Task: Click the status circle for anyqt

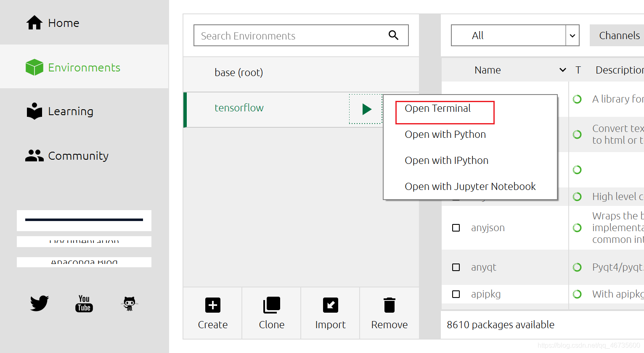Action: tap(577, 267)
